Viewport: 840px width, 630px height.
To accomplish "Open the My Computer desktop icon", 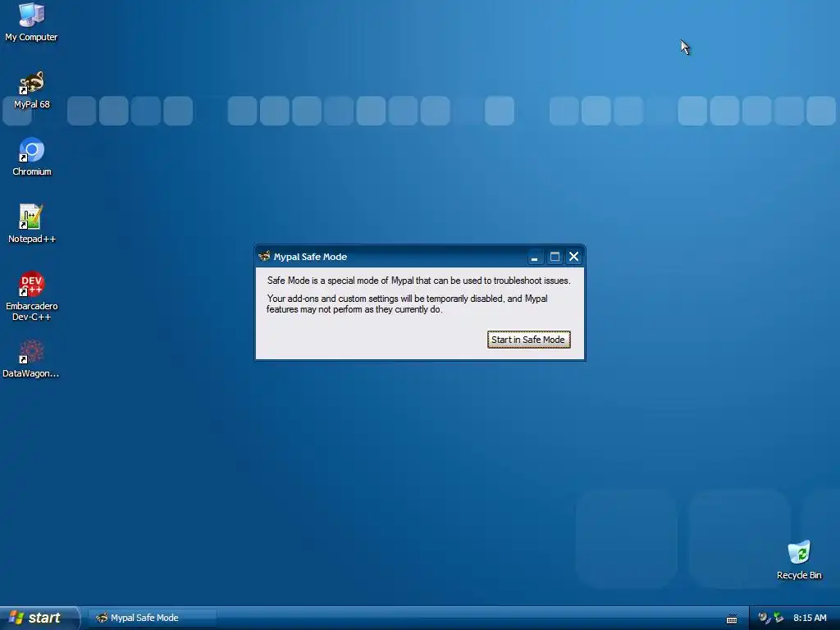I will click(31, 21).
